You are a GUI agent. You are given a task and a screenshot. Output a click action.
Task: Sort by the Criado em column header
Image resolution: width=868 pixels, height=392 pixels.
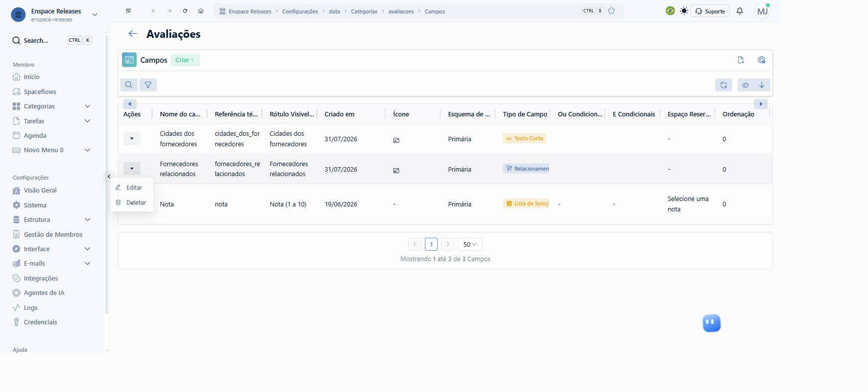click(340, 114)
